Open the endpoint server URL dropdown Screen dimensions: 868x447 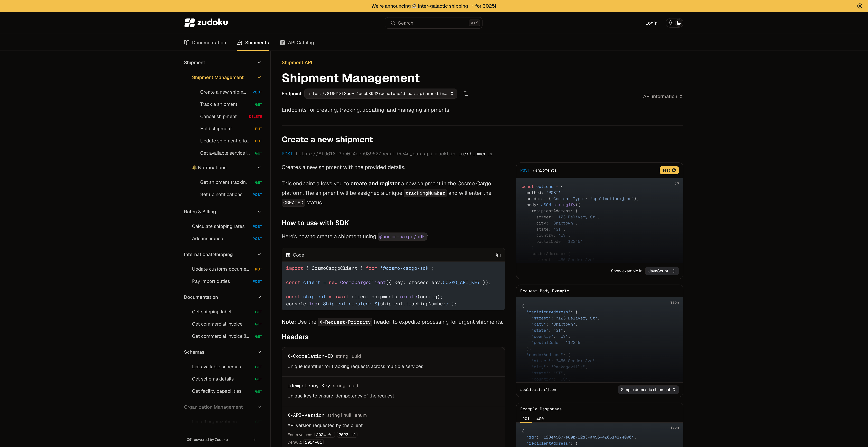(x=380, y=94)
